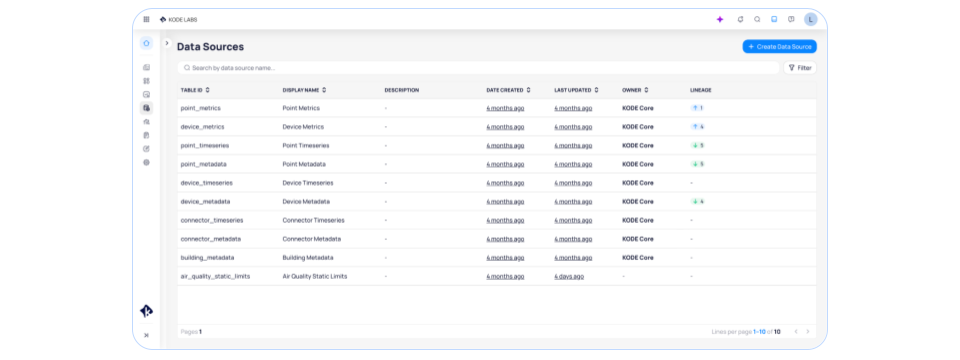This screenshot has height=360, width=960.
Task: Click the magnifier search icon in header
Action: (757, 20)
